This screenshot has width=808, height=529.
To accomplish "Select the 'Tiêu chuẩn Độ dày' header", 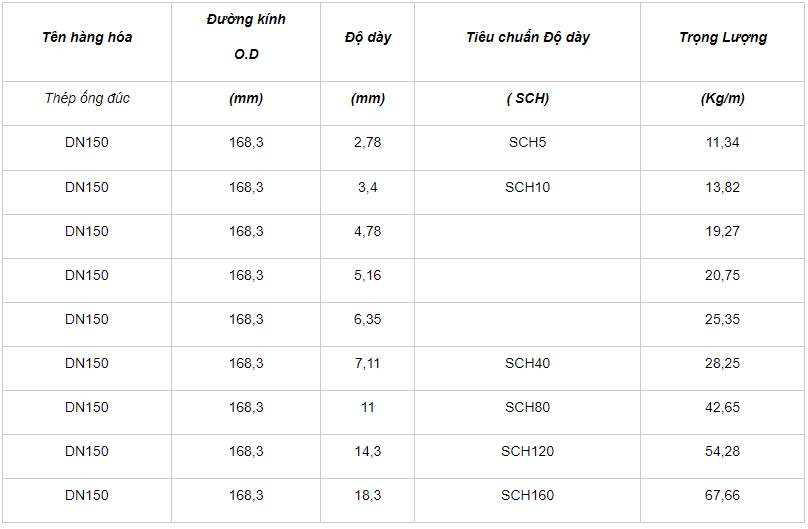I will (x=527, y=37).
